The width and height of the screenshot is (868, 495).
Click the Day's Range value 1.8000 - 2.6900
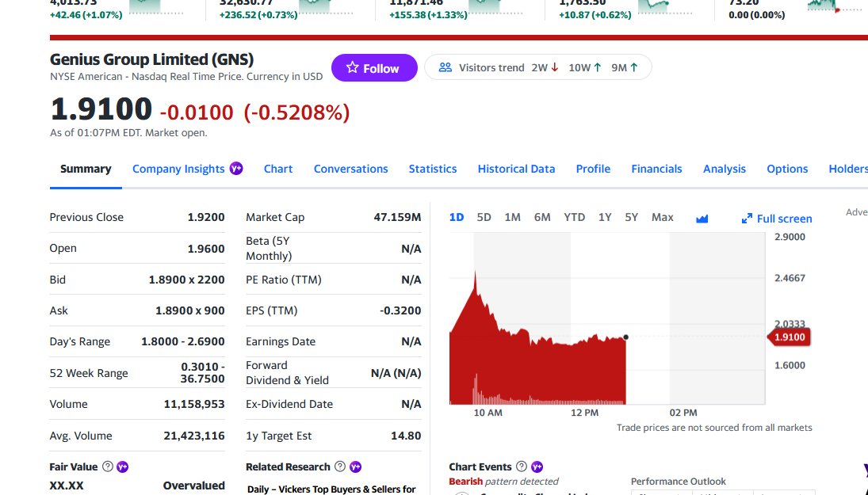click(x=182, y=341)
